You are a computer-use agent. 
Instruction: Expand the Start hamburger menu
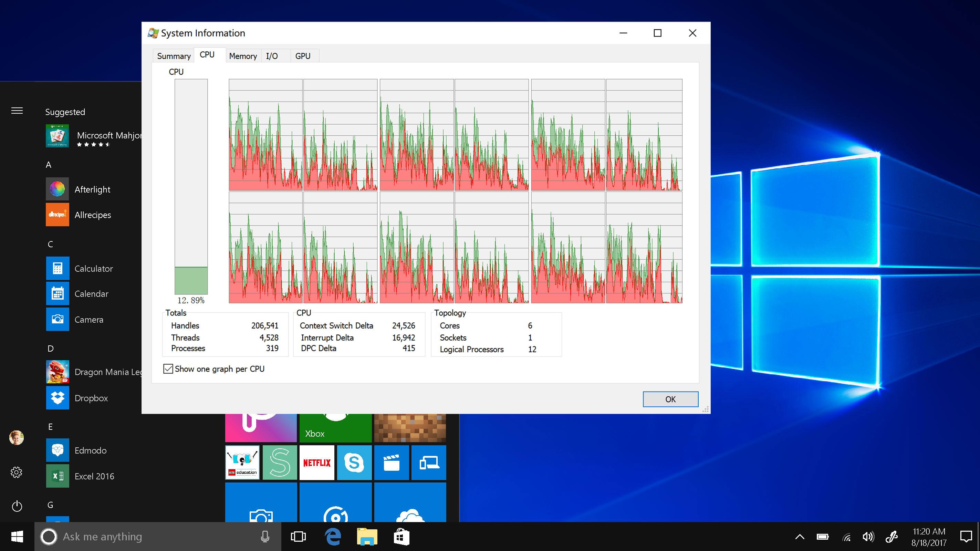point(17,111)
